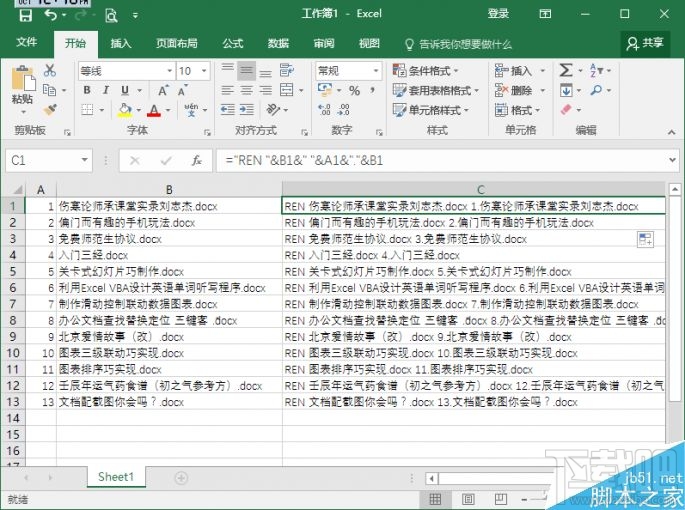Open text orientation options
The width and height of the screenshot is (685, 510).
point(273,109)
